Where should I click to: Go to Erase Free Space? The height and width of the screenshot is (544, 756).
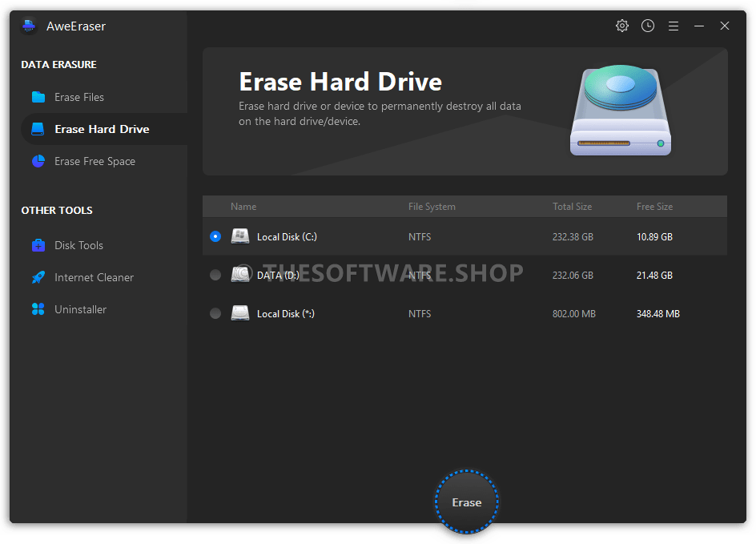104,161
